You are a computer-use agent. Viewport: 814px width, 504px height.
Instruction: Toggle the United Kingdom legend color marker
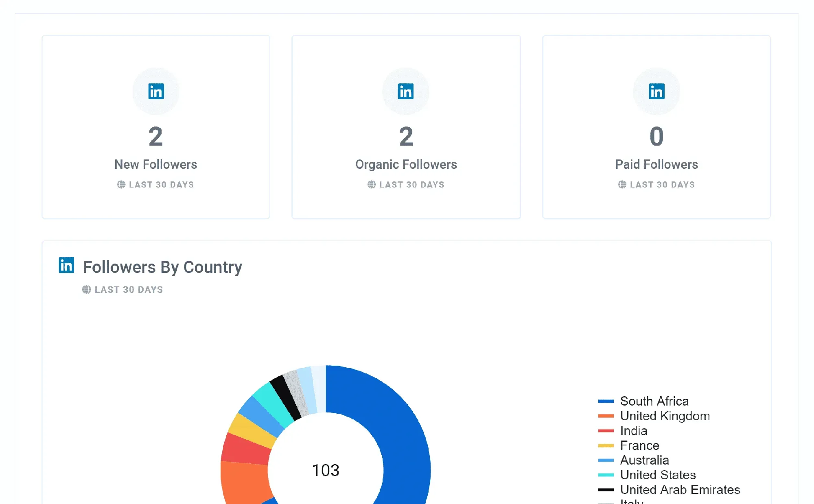[x=606, y=416]
